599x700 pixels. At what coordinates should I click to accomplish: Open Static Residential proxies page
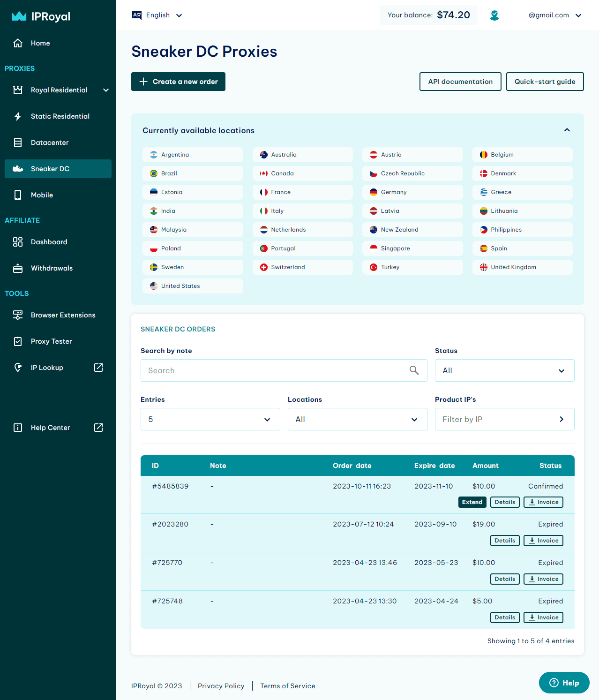point(58,116)
